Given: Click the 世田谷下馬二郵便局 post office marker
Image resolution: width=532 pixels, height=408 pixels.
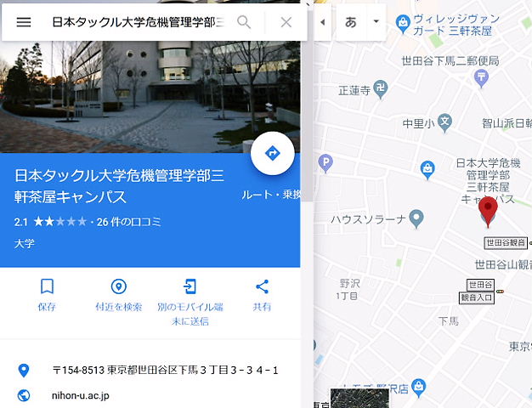Looking at the screenshot, I should [x=481, y=77].
